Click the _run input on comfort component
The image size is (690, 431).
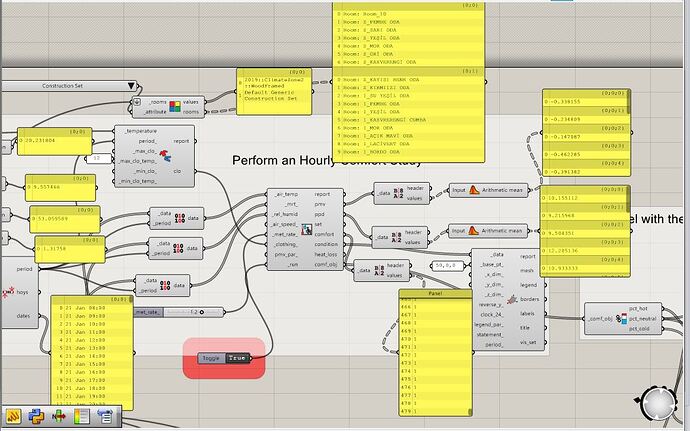(x=293, y=265)
